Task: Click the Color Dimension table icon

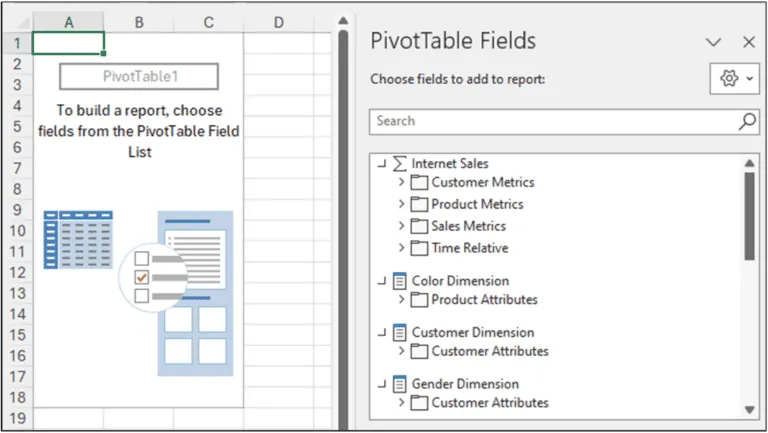Action: [x=399, y=281]
